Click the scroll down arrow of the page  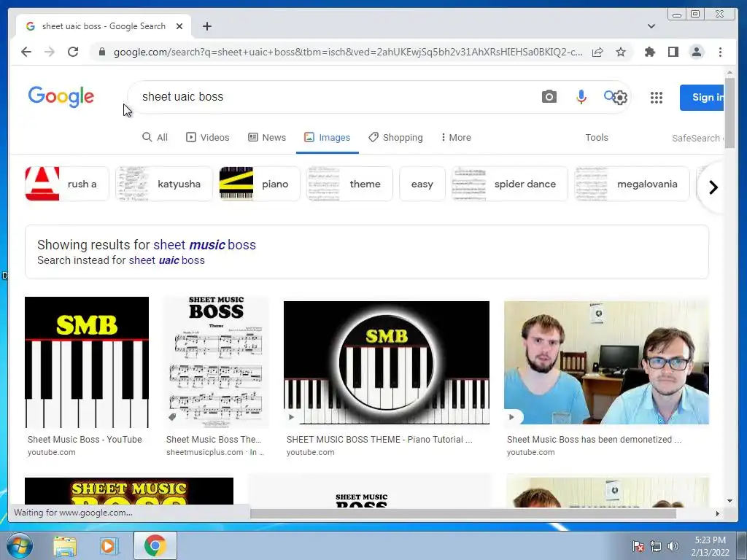click(x=729, y=500)
